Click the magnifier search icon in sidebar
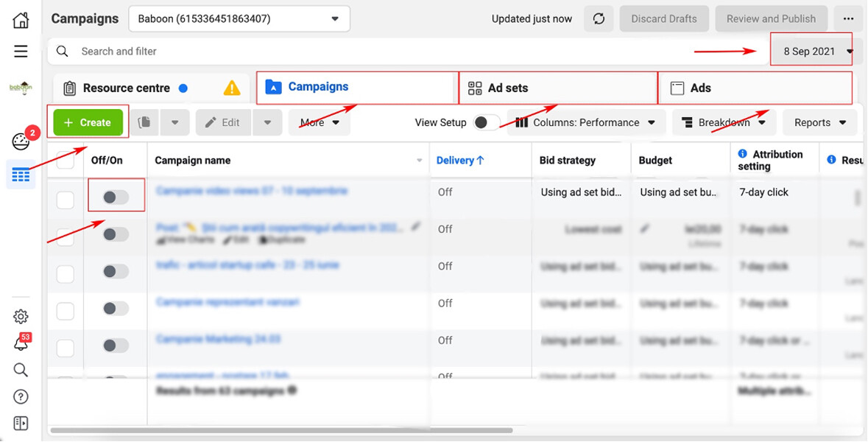The width and height of the screenshot is (868, 442). pyautogui.click(x=21, y=370)
